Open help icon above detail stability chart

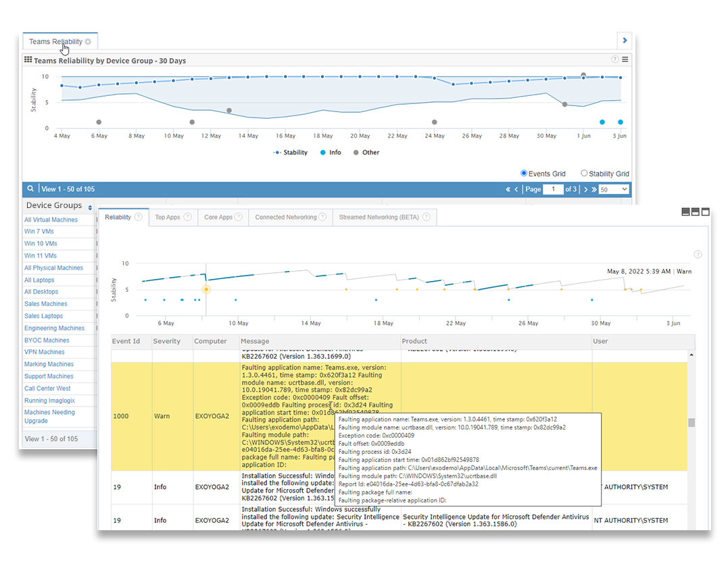(698, 254)
